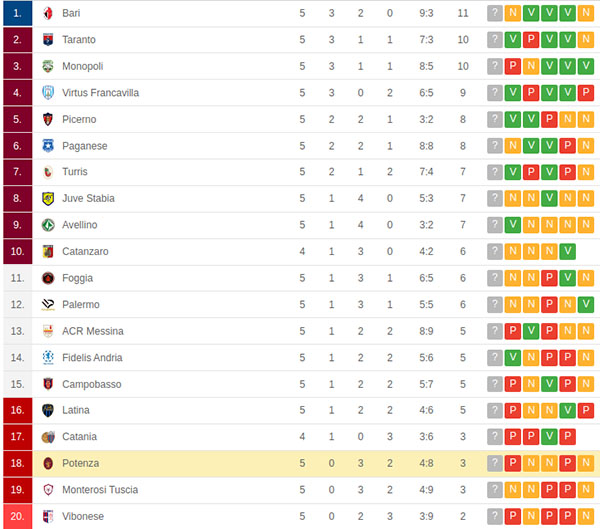Screen dimensions: 600x529
Task: Open the Monopoli team link
Action: pyautogui.click(x=83, y=66)
